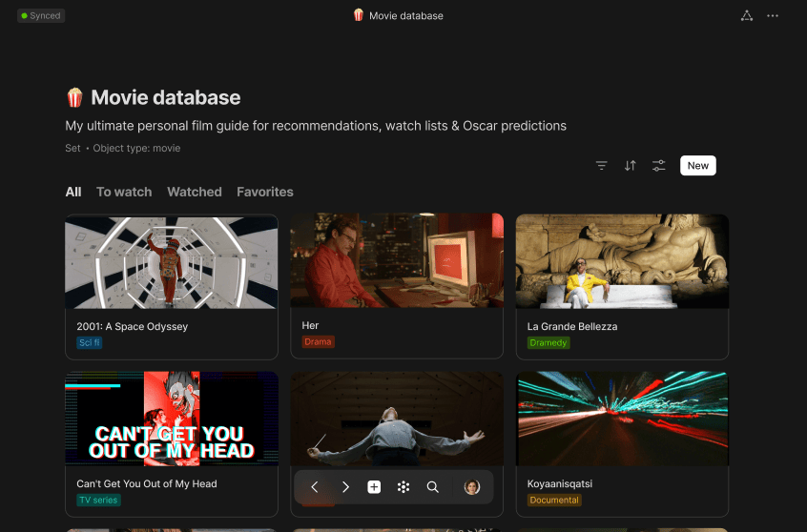Click the 2001: A Space Odyssey title

coord(133,327)
